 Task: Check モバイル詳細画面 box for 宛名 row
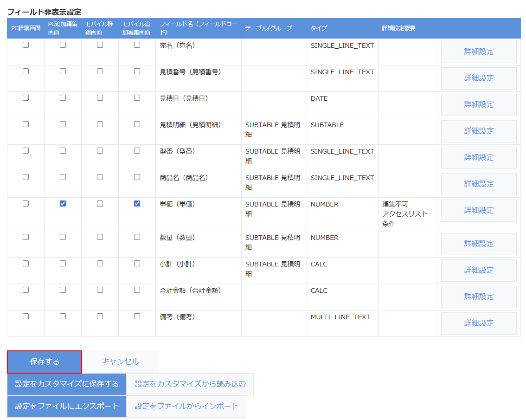coord(100,45)
